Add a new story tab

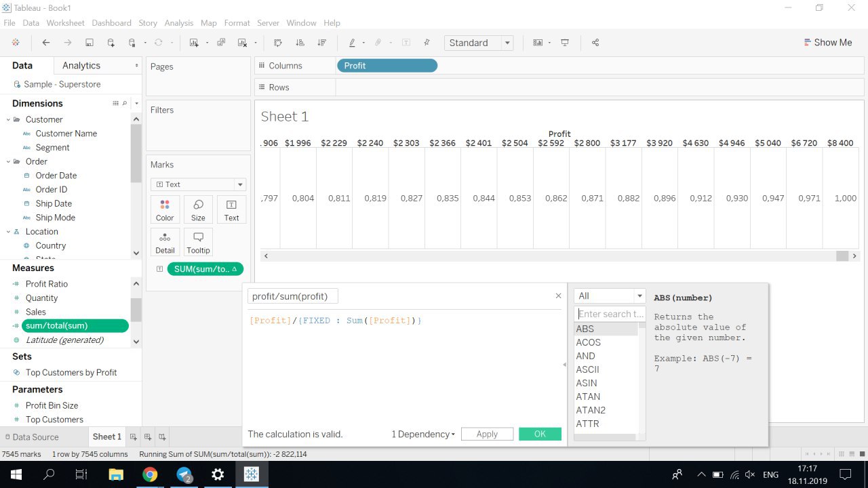pos(162,437)
